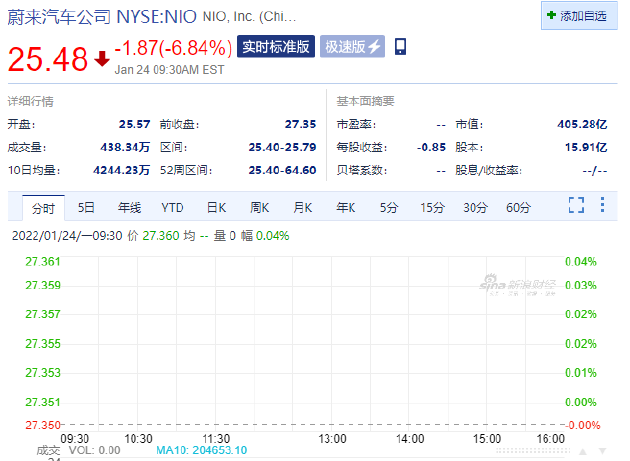Select the 分时 intraday tab
Image resolution: width=630 pixels, height=461 pixels.
(43, 208)
